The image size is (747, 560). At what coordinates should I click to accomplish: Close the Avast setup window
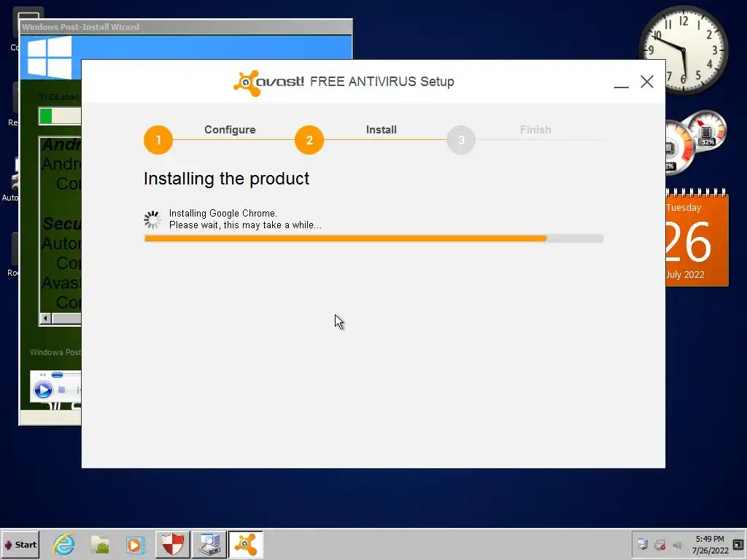(x=647, y=82)
